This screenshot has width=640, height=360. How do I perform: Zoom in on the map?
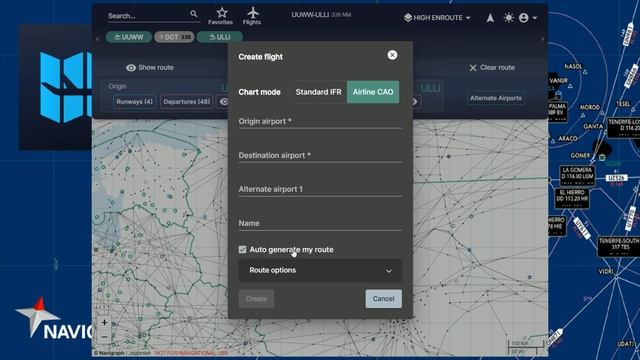tap(104, 322)
